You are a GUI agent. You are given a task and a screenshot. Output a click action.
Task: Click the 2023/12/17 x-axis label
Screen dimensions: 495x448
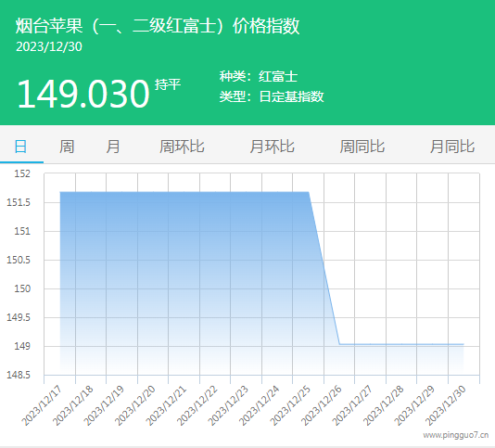point(43,405)
